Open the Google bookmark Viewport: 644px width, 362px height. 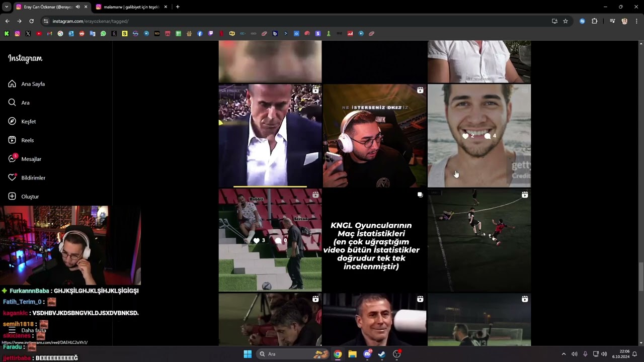point(60,34)
